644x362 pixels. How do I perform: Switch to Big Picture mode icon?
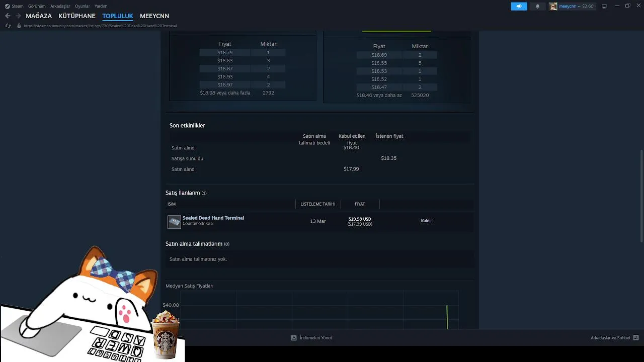[604, 6]
